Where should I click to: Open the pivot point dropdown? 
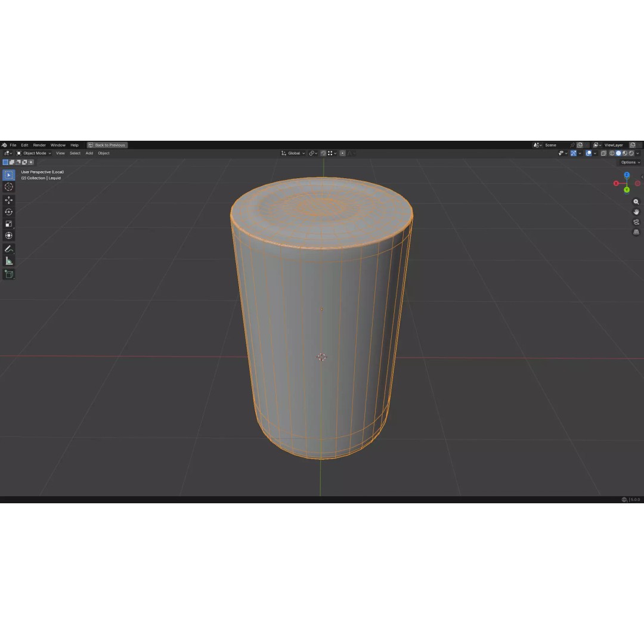click(313, 153)
